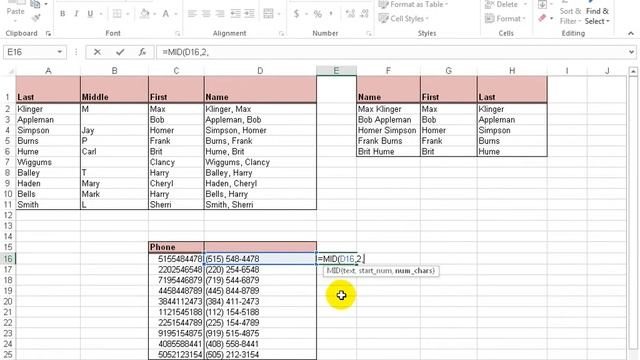
Task: Click the Copy icon
Action: 36,4
